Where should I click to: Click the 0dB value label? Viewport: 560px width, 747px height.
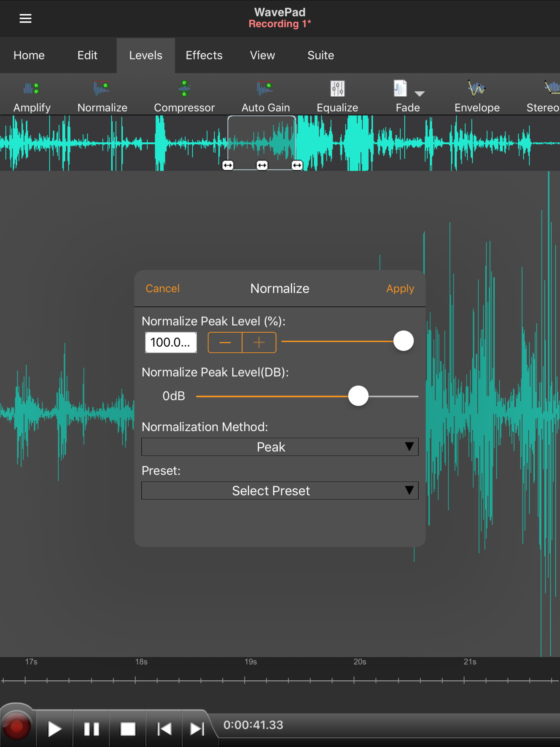pyautogui.click(x=174, y=396)
